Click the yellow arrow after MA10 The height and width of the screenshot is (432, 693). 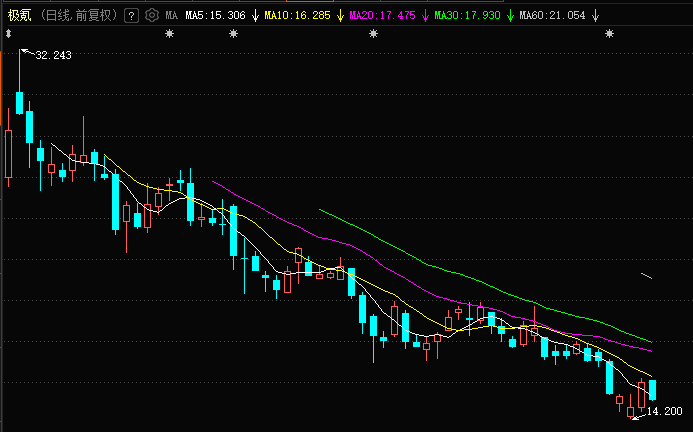(340, 16)
